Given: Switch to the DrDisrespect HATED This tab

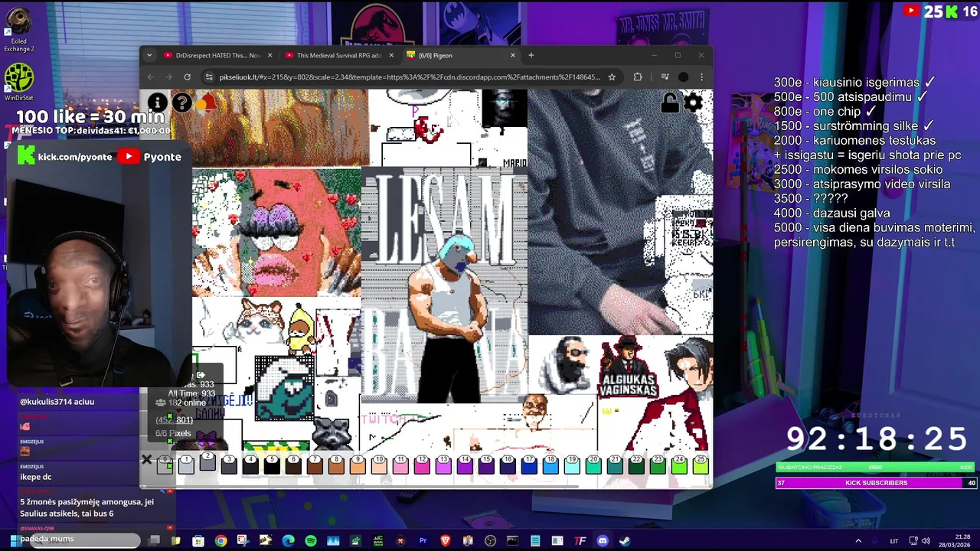Looking at the screenshot, I should coord(217,55).
